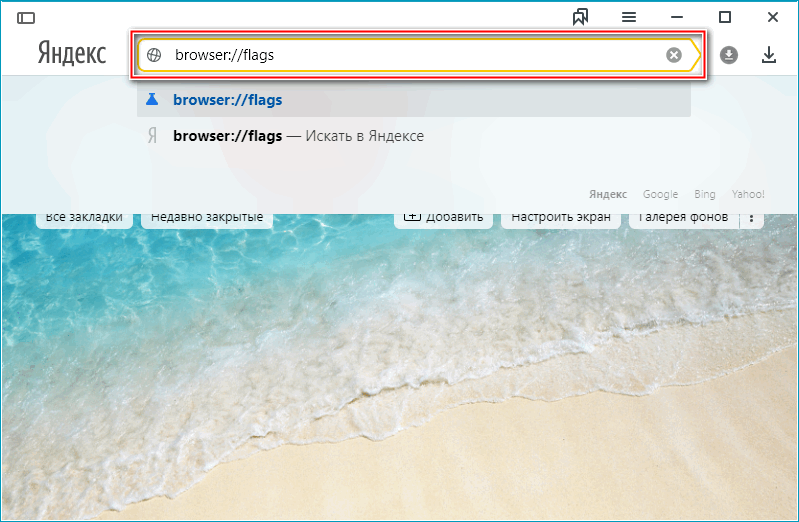Image resolution: width=799 pixels, height=522 pixels.
Task: Select Яндекс as search engine
Action: (x=608, y=194)
